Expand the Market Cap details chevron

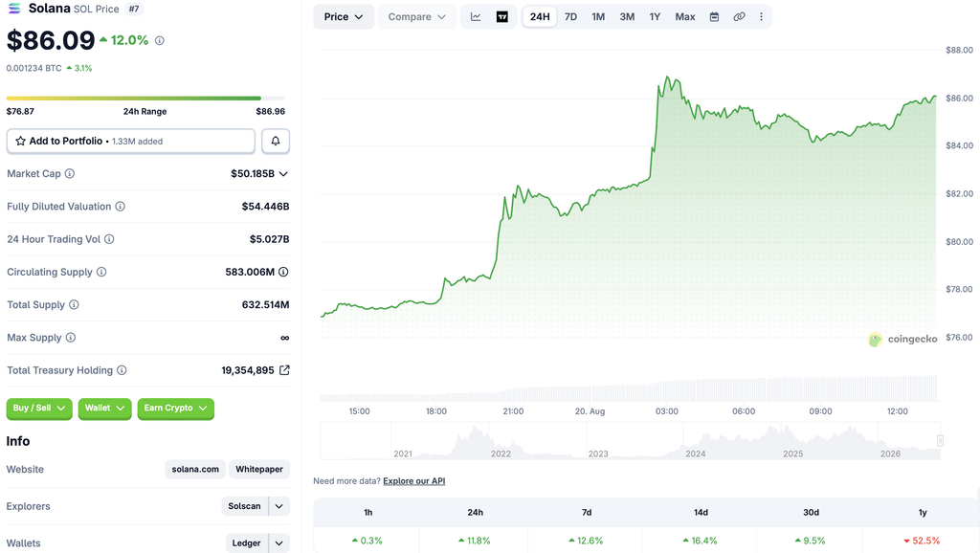click(x=283, y=174)
